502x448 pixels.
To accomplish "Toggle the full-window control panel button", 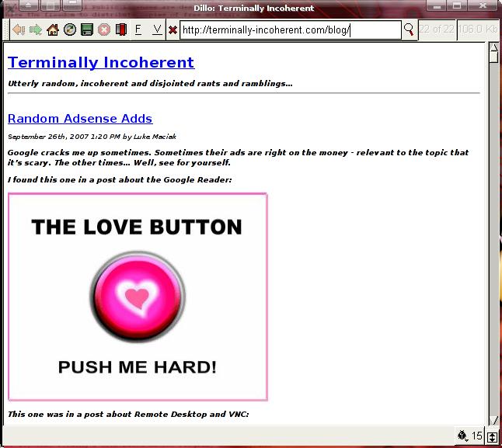I will coord(493,436).
